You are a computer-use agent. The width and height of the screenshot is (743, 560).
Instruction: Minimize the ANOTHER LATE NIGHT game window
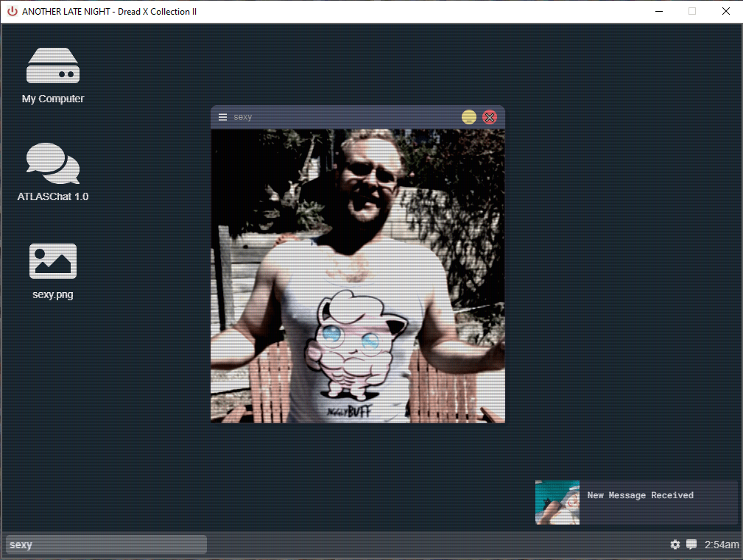pyautogui.click(x=658, y=11)
